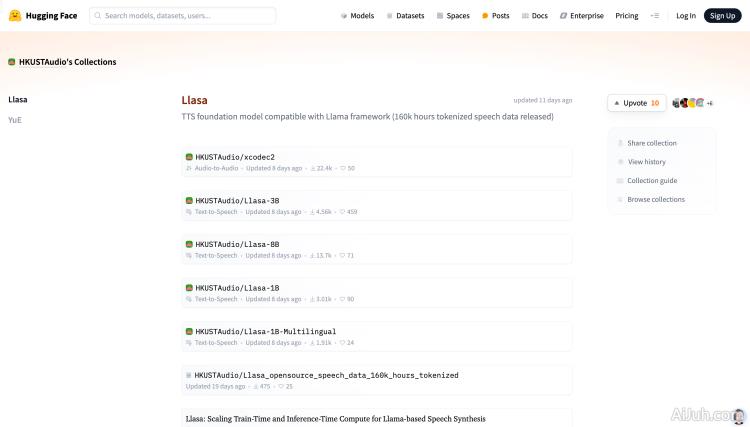Image resolution: width=750 pixels, height=427 pixels.
Task: View the upvoters avatar group
Action: click(x=691, y=103)
